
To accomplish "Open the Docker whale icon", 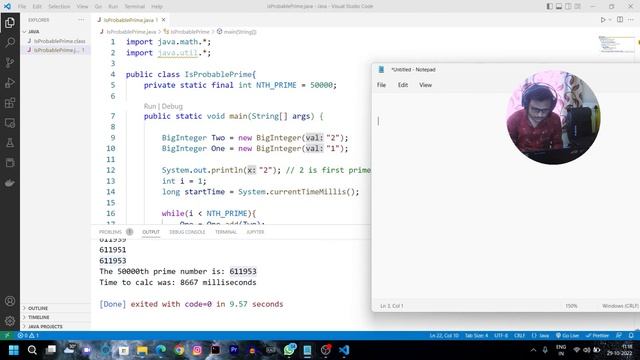I will click(x=10, y=182).
